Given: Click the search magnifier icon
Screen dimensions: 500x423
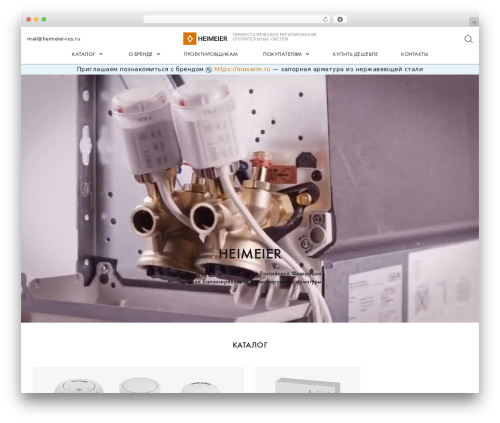Looking at the screenshot, I should [x=468, y=39].
